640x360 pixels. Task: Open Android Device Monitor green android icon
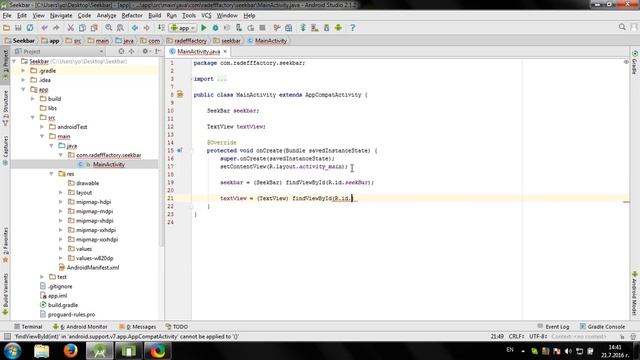pyautogui.click(x=338, y=28)
